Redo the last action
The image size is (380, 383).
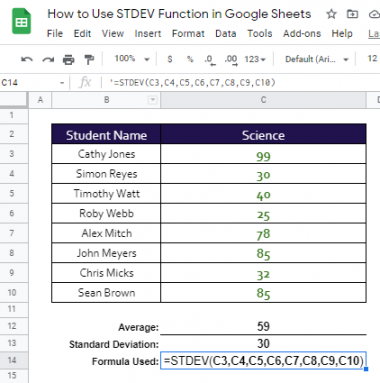pos(48,60)
